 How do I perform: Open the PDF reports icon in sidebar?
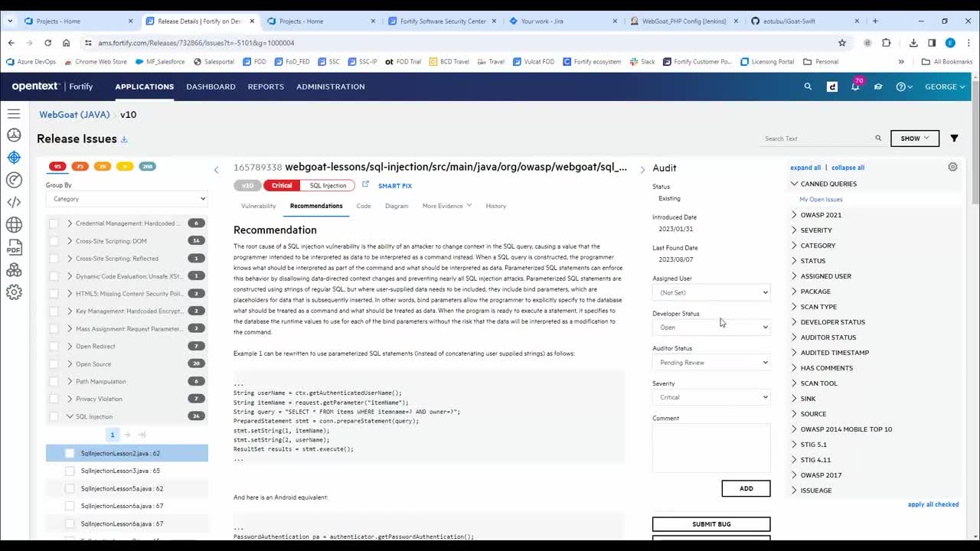[x=14, y=247]
